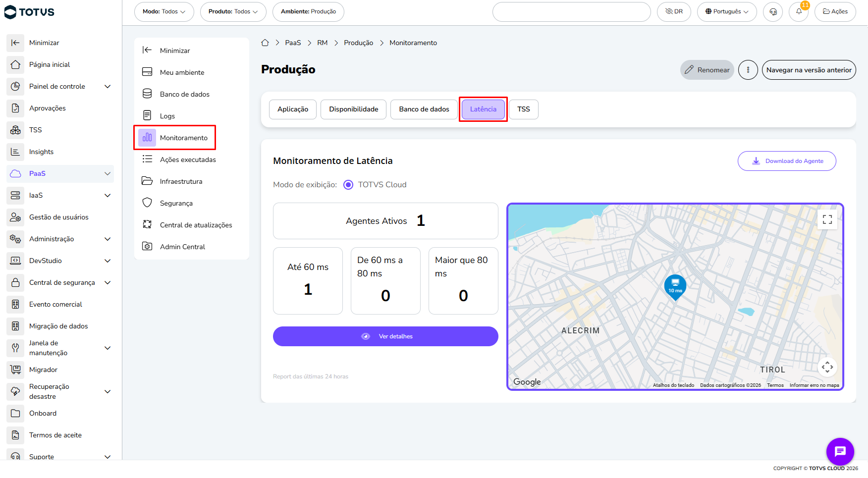The width and height of the screenshot is (868, 478).
Task: Click the support headset icon
Action: tap(773, 12)
